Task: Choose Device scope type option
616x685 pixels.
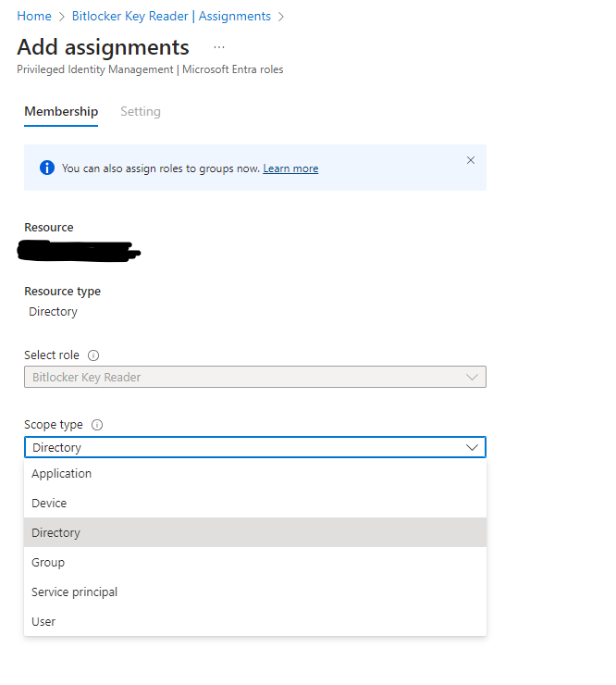Action: tap(255, 504)
